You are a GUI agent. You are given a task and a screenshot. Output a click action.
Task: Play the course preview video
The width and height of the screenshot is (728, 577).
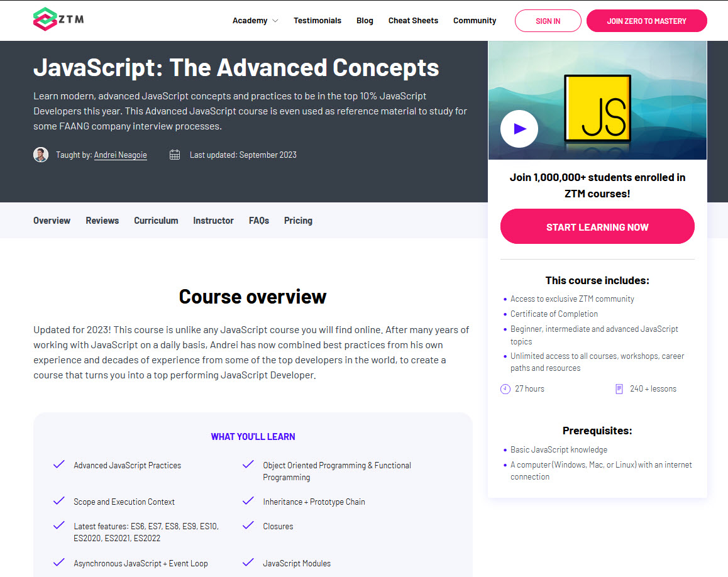tap(519, 129)
